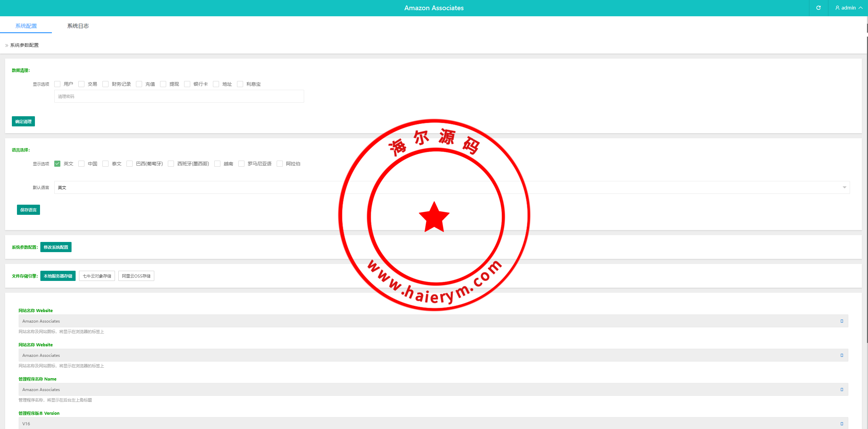Viewport: 868px width, 429px height.
Task: Enable the 巴西(葡萄牙) language checkbox
Action: tap(130, 164)
